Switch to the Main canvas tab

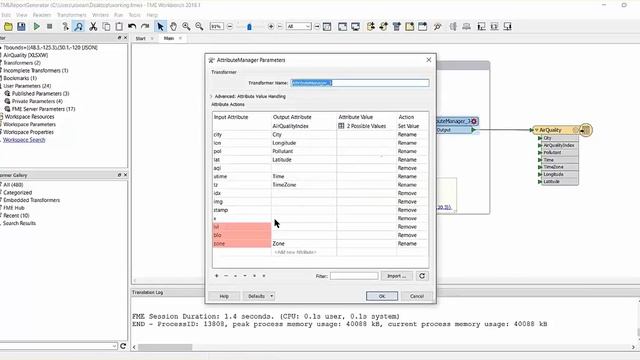click(169, 38)
